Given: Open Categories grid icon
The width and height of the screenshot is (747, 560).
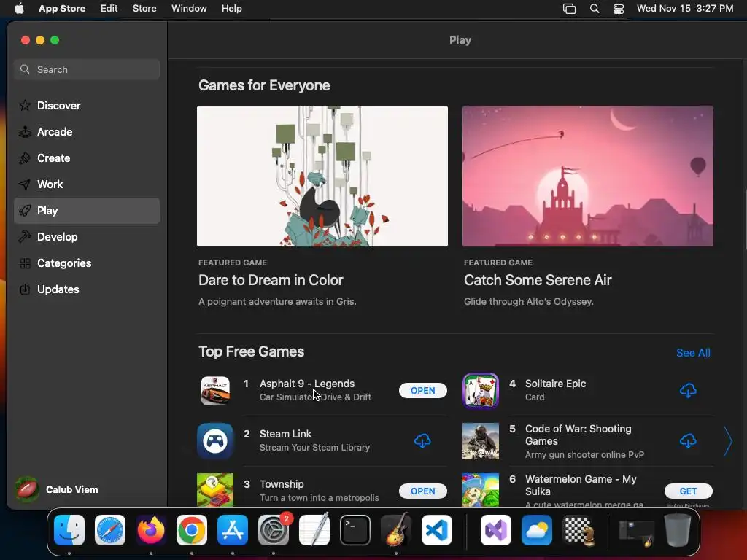Looking at the screenshot, I should click(25, 262).
